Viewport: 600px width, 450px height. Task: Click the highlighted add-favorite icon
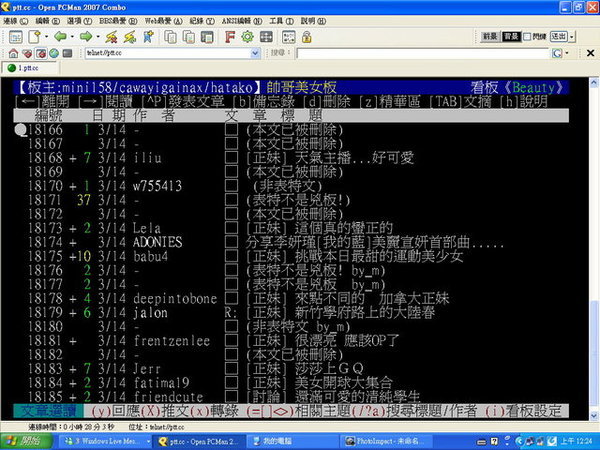(41, 53)
